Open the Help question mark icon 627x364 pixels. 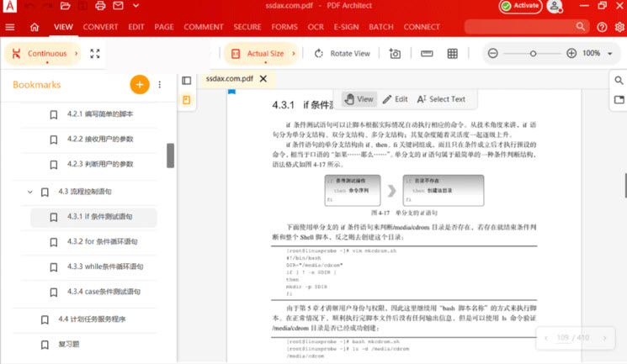(602, 27)
